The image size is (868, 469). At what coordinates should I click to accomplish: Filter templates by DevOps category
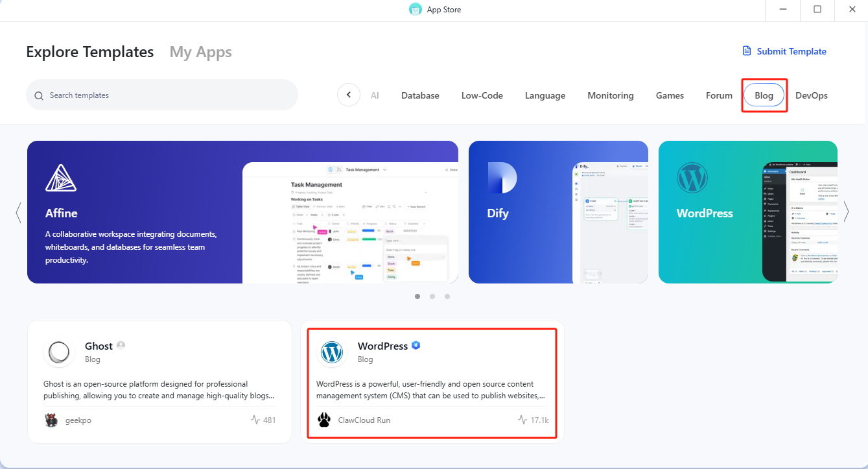[811, 95]
